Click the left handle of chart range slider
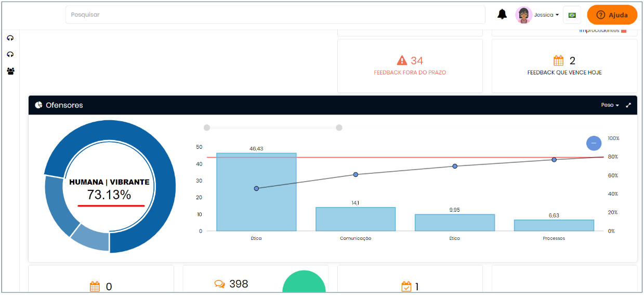 tap(207, 127)
